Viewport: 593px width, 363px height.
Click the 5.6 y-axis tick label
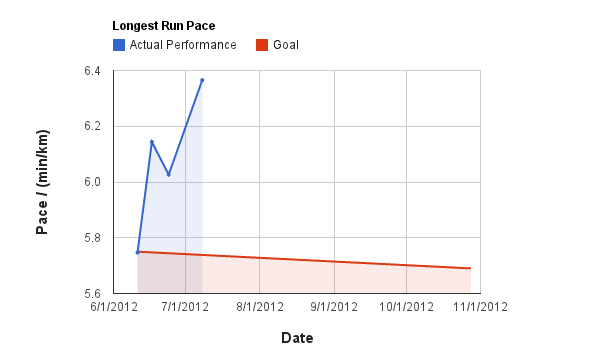click(92, 293)
